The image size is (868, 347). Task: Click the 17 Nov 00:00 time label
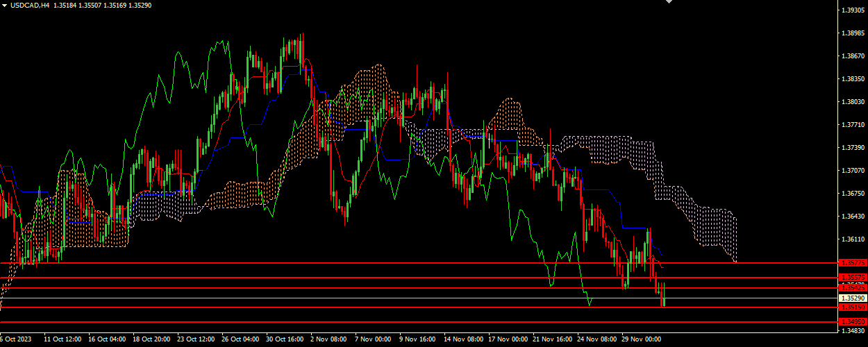tap(508, 341)
